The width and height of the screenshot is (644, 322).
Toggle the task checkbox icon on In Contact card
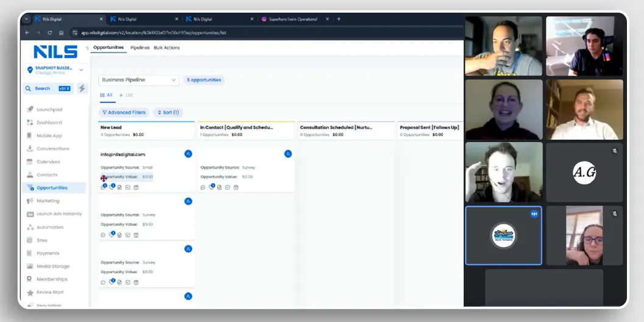pos(227,188)
